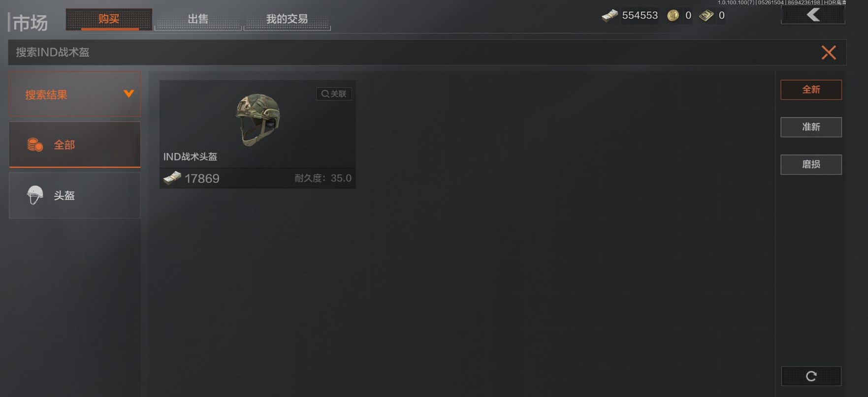
Task: Click the IND战术头盔 helmet thumbnail
Action: [x=258, y=120]
